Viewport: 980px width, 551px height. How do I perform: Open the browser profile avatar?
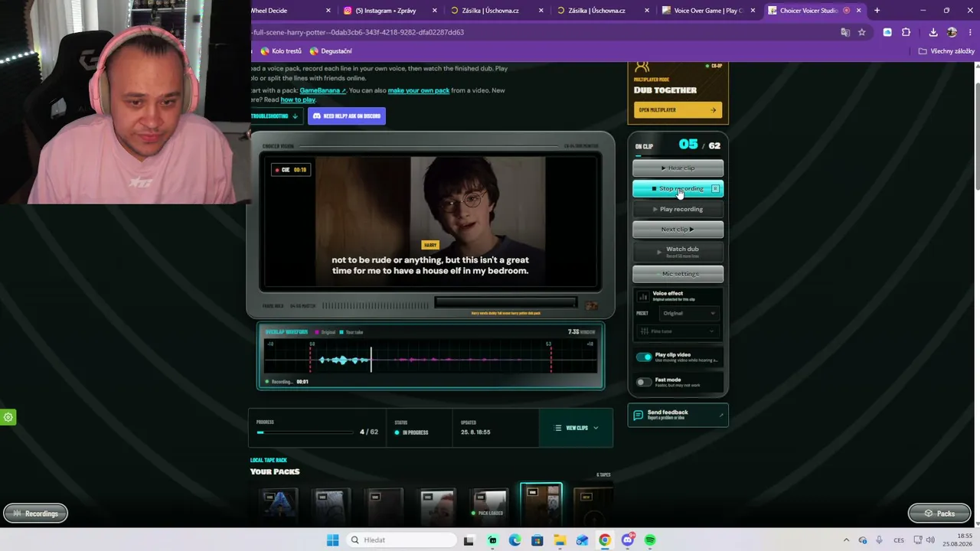952,32
